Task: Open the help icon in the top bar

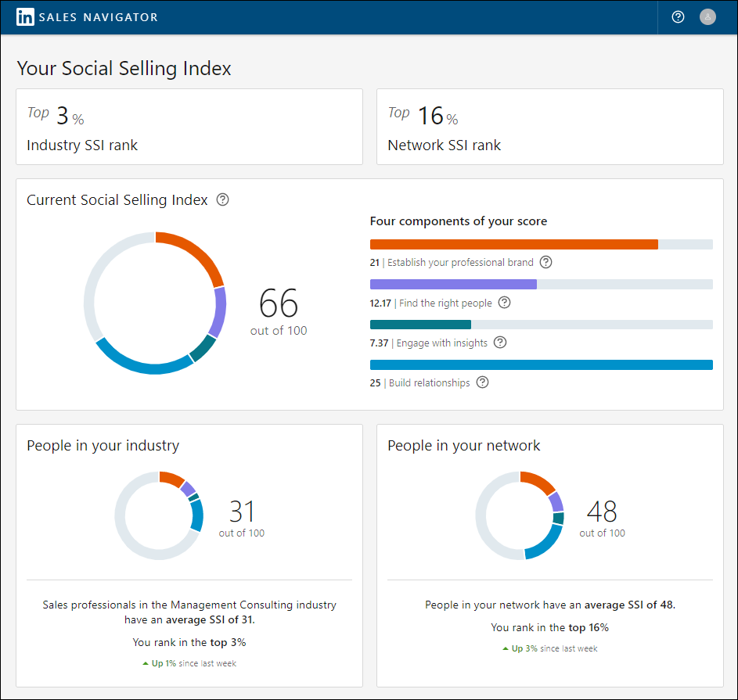Action: [x=679, y=17]
